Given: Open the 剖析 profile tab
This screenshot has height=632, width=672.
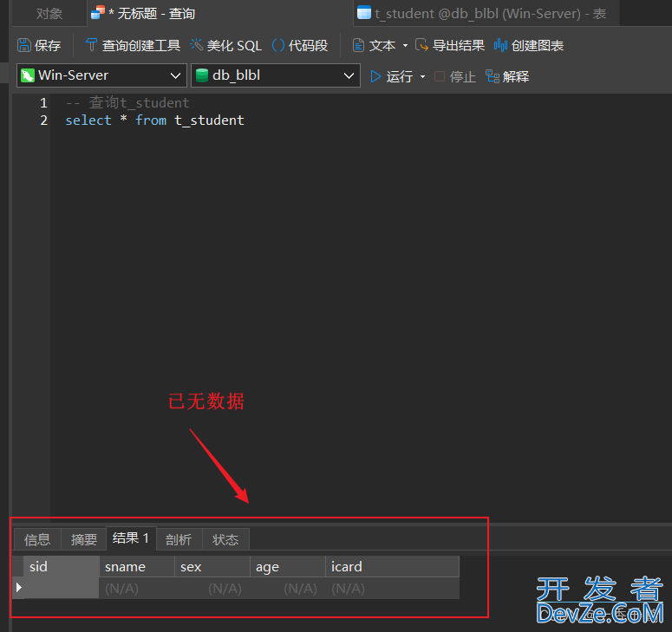Looking at the screenshot, I should (179, 539).
